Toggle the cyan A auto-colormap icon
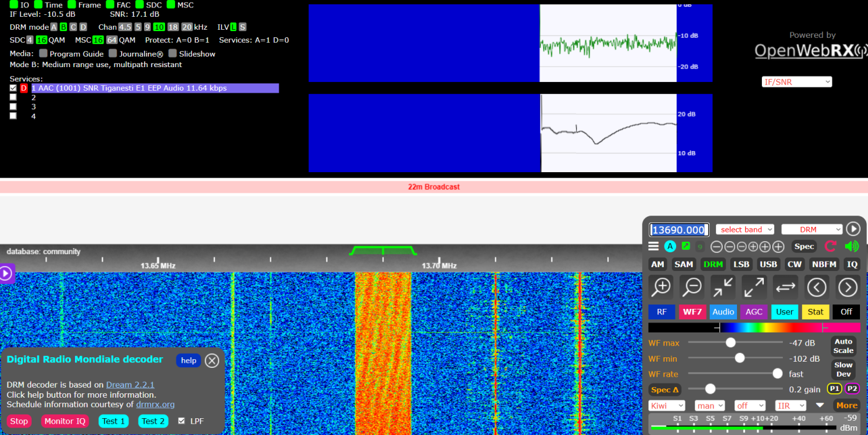The width and height of the screenshot is (868, 435). 669,246
